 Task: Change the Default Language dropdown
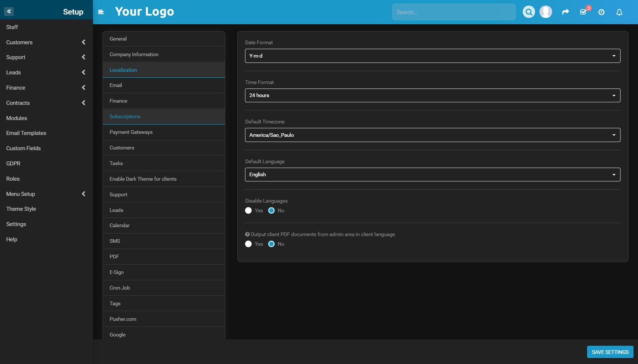432,174
